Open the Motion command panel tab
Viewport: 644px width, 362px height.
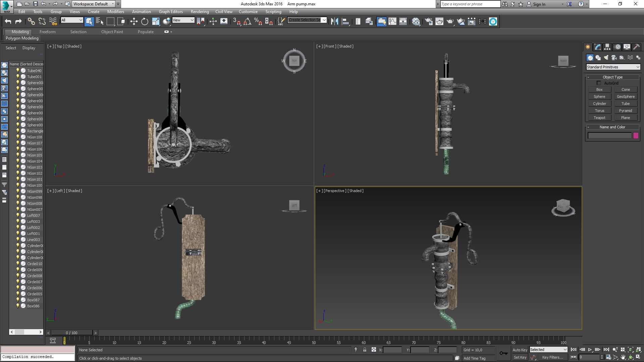617,47
